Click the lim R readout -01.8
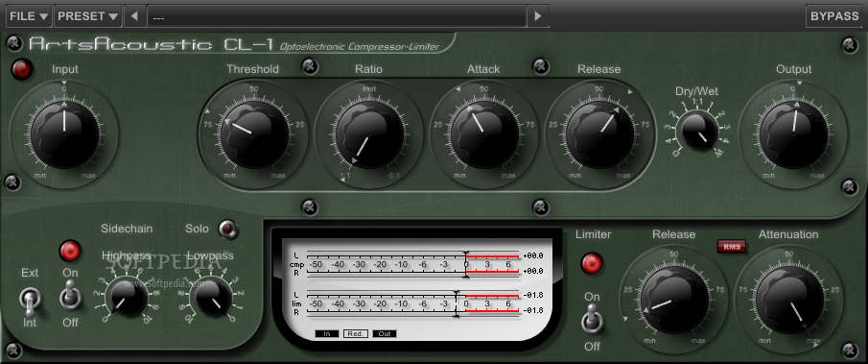This screenshot has width=868, height=364. 533,310
